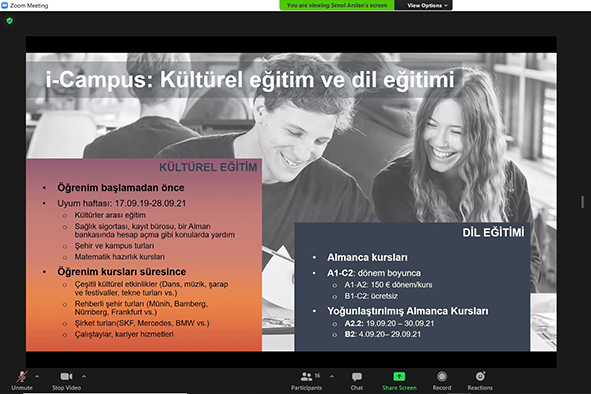The height and width of the screenshot is (394, 591).
Task: Click the right-edge panel divider handle
Action: [582, 202]
